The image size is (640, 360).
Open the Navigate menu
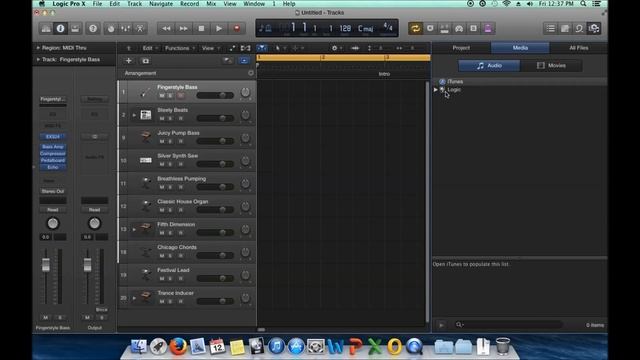pyautogui.click(x=161, y=4)
